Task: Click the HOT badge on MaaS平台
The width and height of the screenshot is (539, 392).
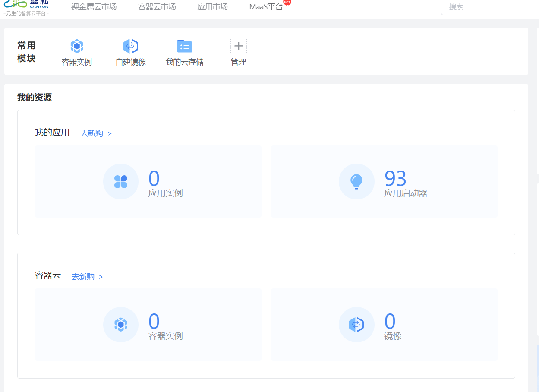Action: (287, 2)
